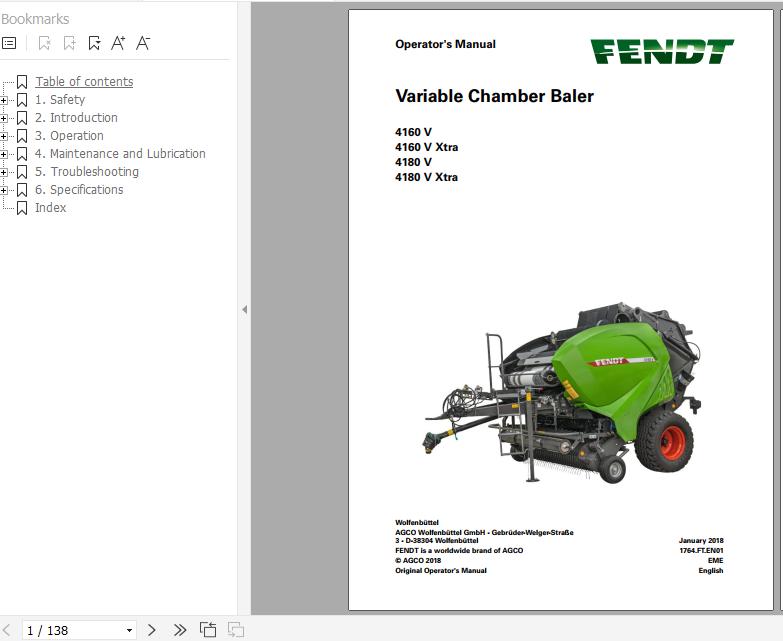The image size is (783, 641).
Task: Select the 1. Safety bookmark
Action: (x=60, y=99)
